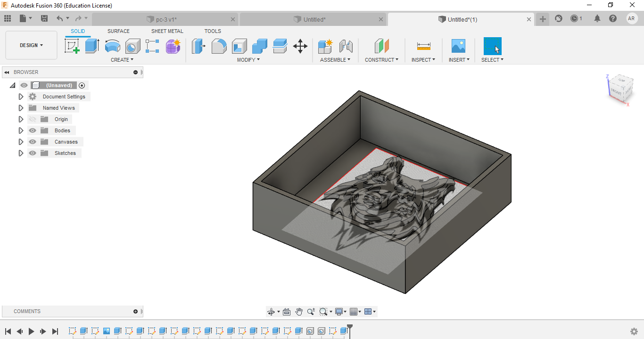Redo the last undone action
This screenshot has height=339, width=644.
click(x=78, y=18)
